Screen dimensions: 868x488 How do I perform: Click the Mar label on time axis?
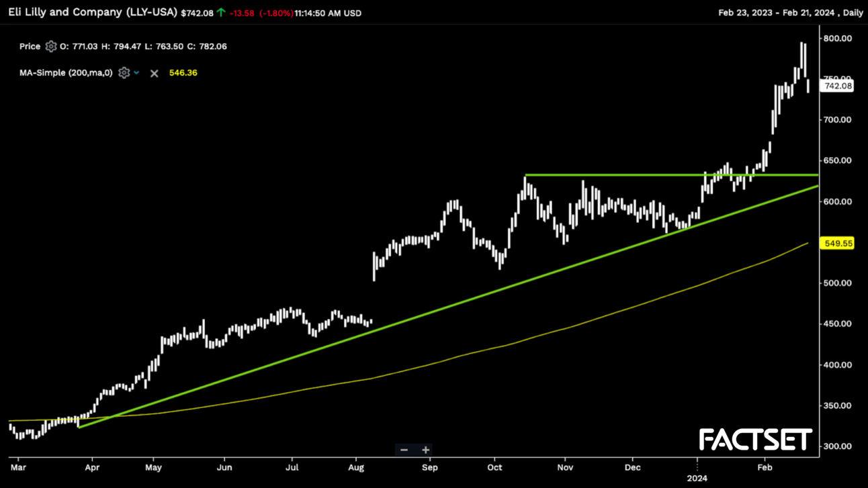pyautogui.click(x=18, y=467)
